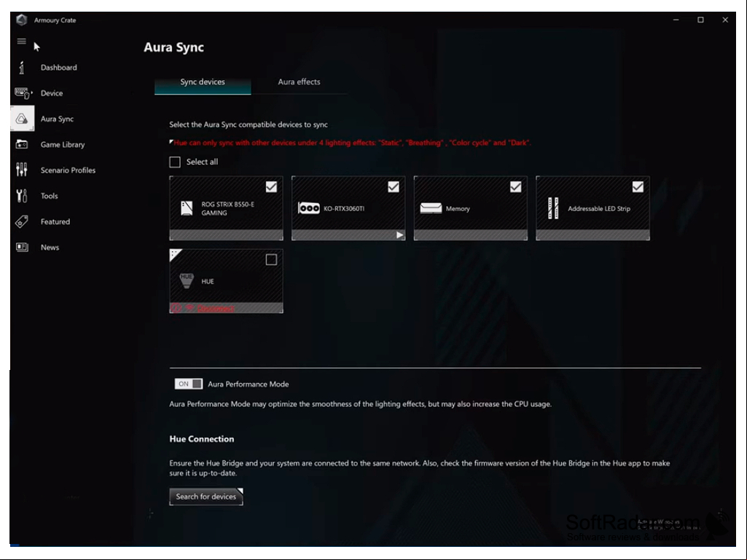Open the Scenario Profiles sliders icon

pyautogui.click(x=22, y=170)
